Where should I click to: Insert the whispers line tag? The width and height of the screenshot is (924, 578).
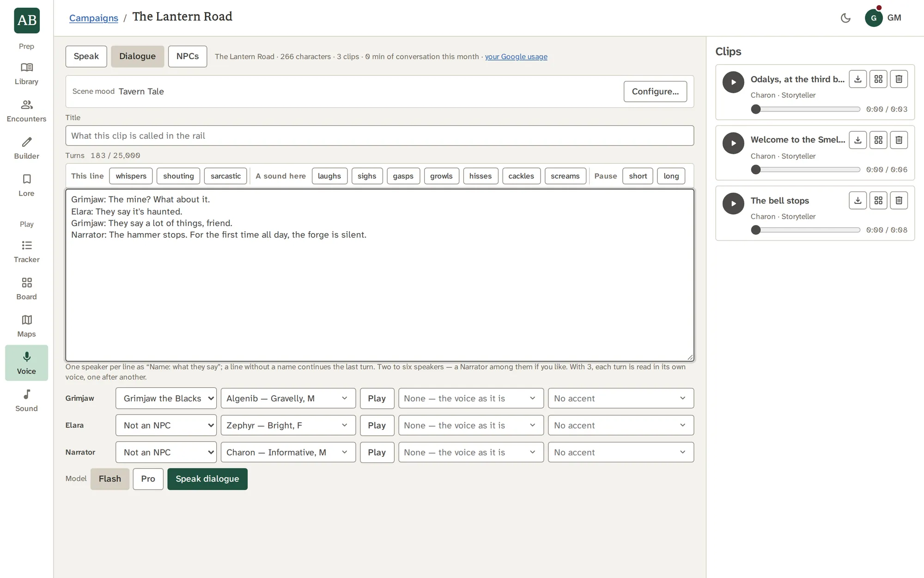tap(131, 176)
